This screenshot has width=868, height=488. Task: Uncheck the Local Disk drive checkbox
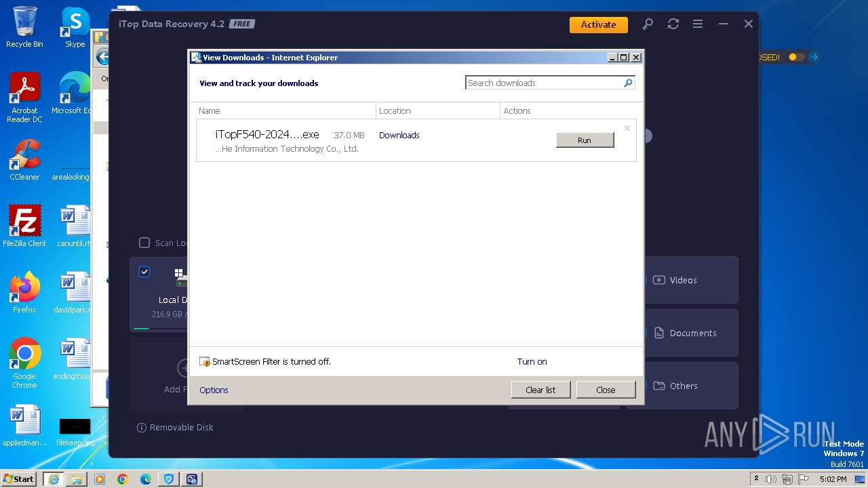coord(144,272)
